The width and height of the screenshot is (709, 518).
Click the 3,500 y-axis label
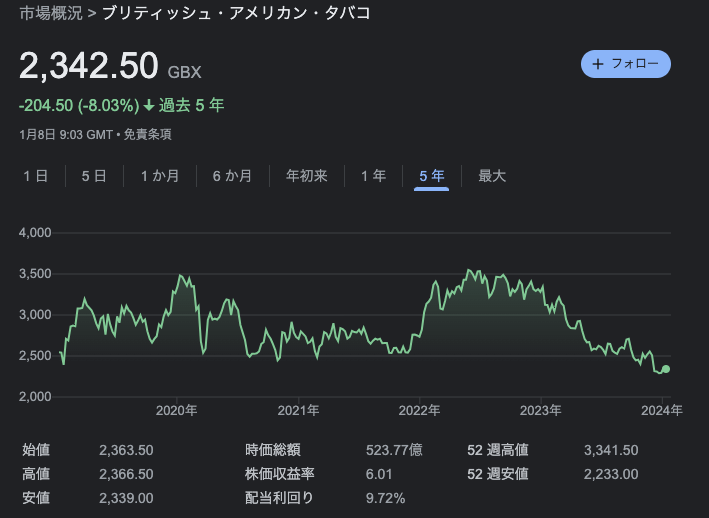click(35, 274)
